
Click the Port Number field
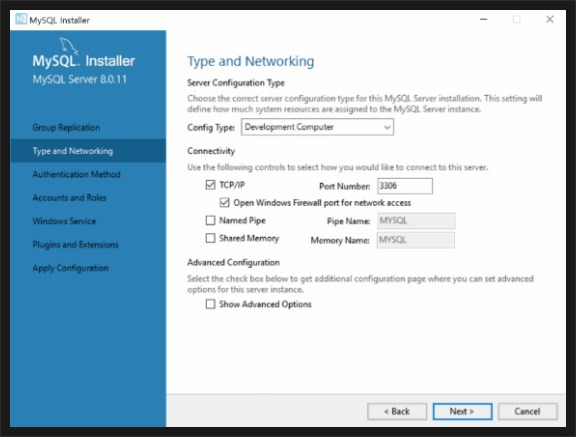point(405,186)
